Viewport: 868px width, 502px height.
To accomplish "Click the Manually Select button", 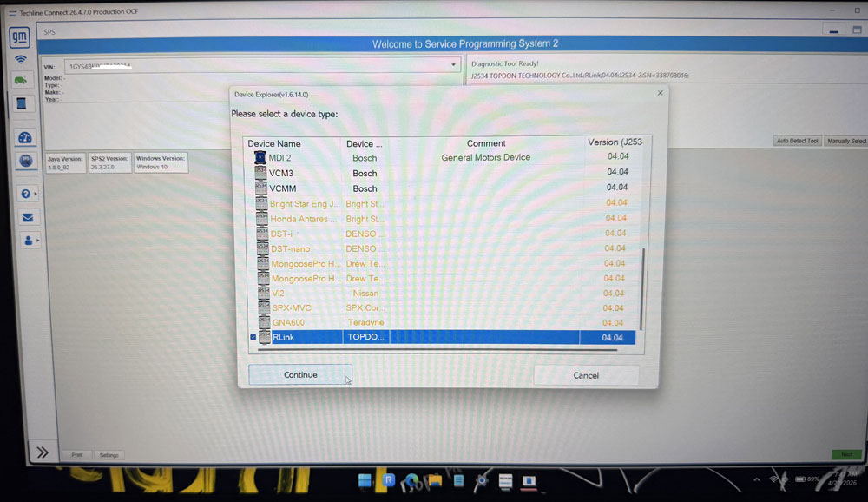I will click(845, 141).
